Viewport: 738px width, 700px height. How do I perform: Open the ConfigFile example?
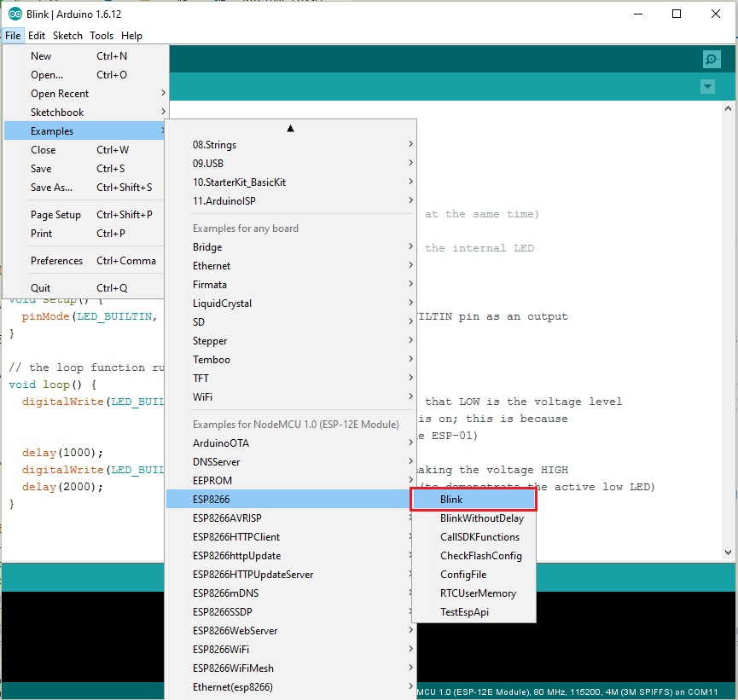pos(474,575)
